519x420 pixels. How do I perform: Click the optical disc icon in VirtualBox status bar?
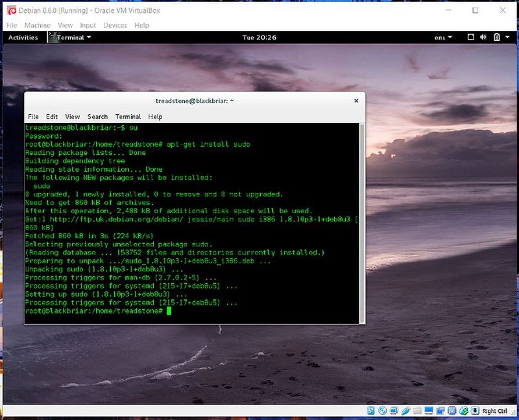(x=382, y=411)
